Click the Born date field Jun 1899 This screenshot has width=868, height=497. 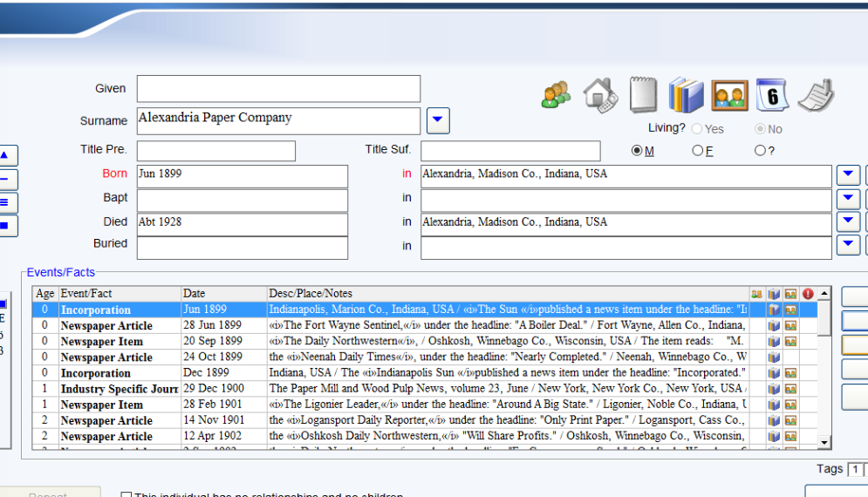pos(243,176)
